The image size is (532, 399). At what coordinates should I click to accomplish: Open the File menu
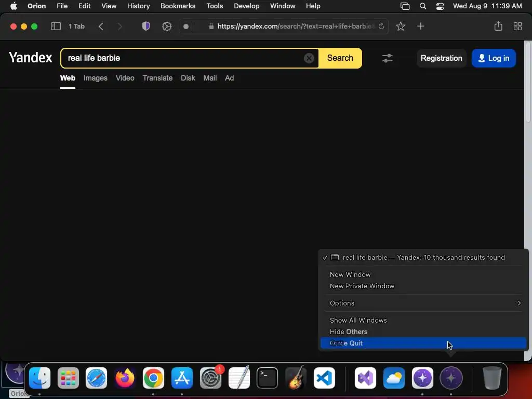[x=62, y=6]
